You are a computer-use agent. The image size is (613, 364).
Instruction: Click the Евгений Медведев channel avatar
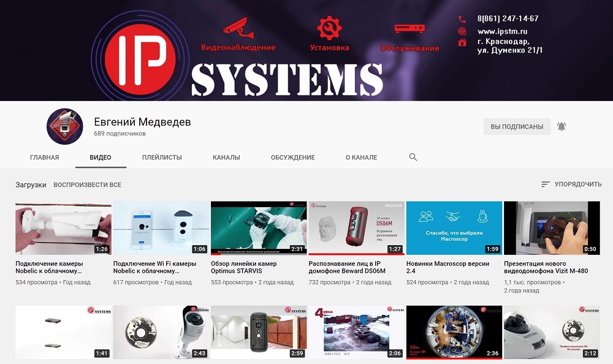64,127
